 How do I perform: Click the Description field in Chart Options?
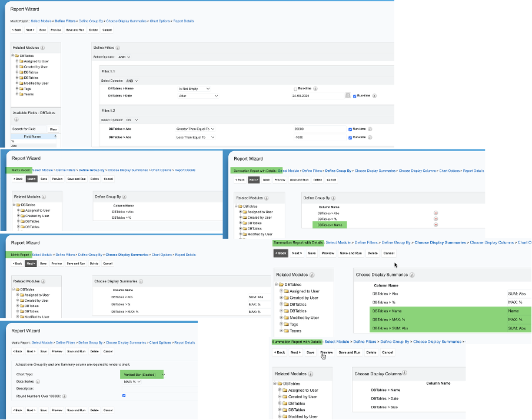[159, 389]
